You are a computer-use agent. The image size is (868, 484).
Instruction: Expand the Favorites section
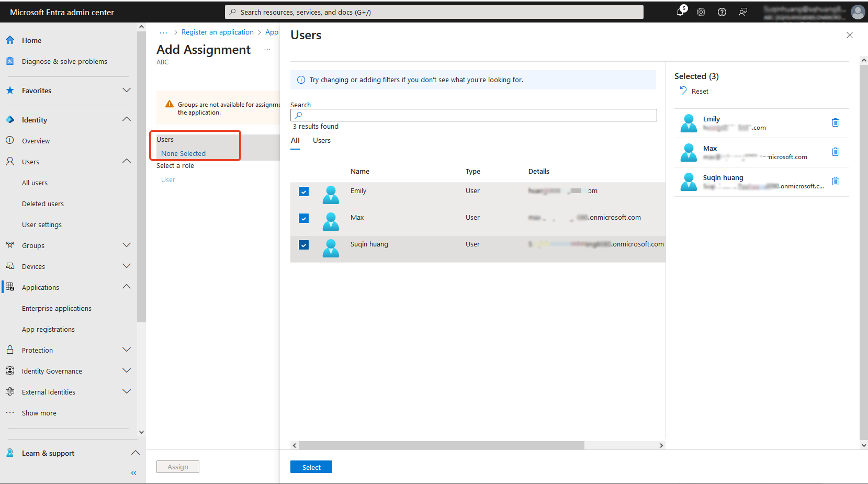(x=127, y=90)
